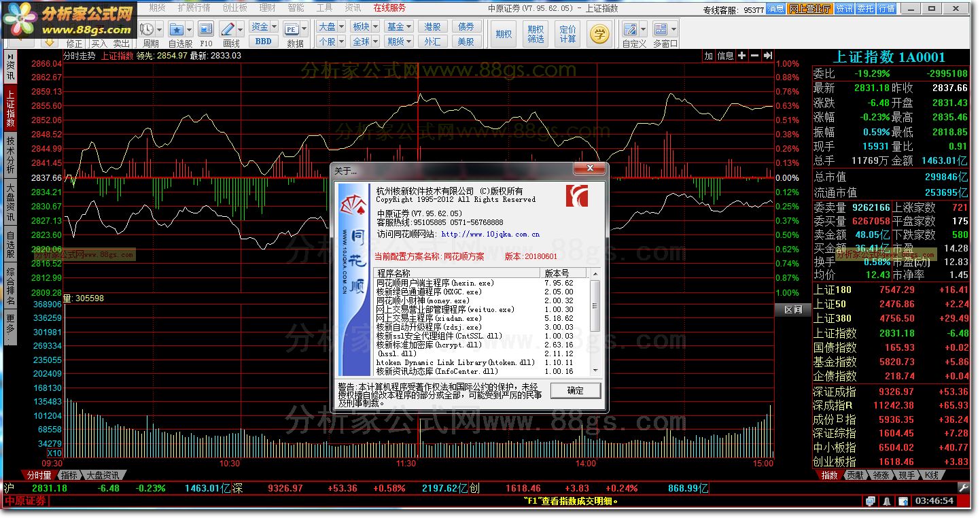
Task: Click the status bar icon left of the clock
Action: (903, 501)
